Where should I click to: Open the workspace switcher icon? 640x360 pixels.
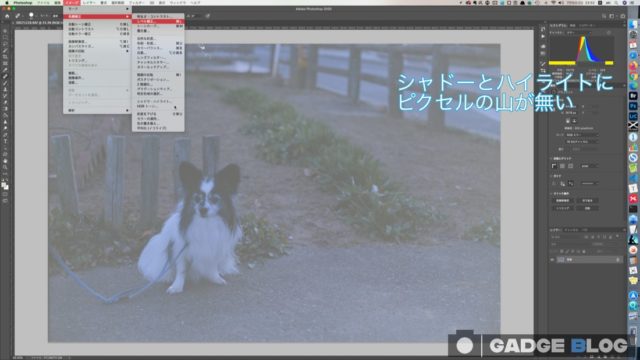pyautogui.click(x=613, y=16)
